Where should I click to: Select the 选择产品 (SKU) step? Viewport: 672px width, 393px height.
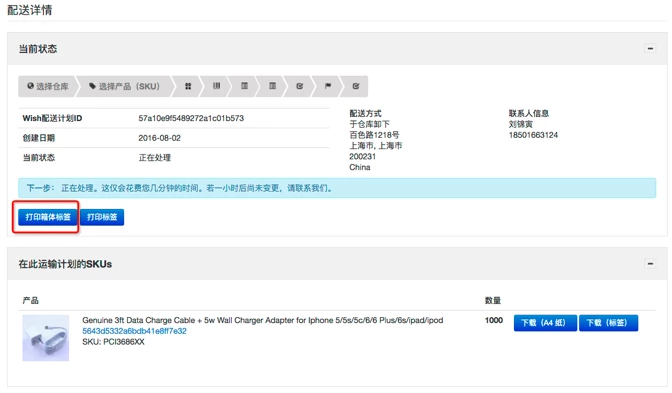pyautogui.click(x=124, y=86)
